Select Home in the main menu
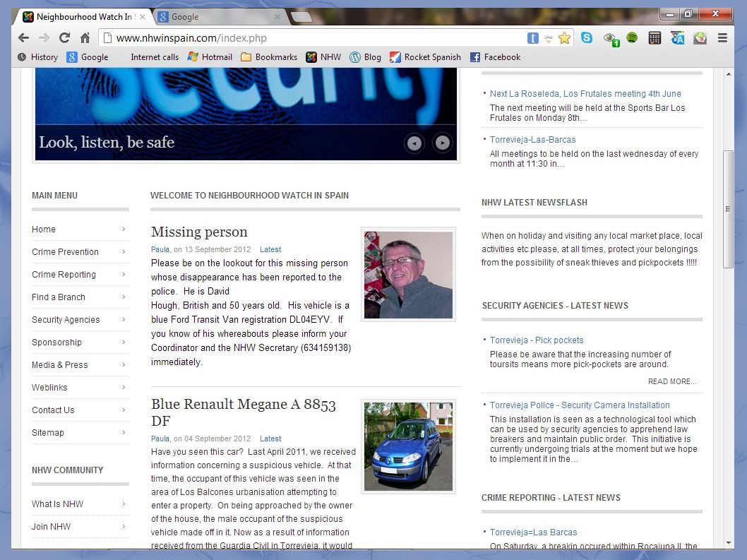Screen dimensions: 747x560 [x=80, y=230]
